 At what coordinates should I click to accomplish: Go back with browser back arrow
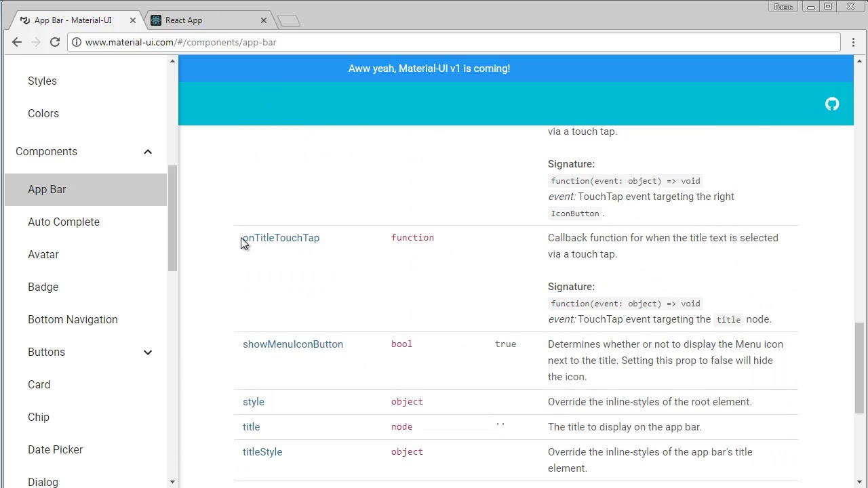click(17, 42)
